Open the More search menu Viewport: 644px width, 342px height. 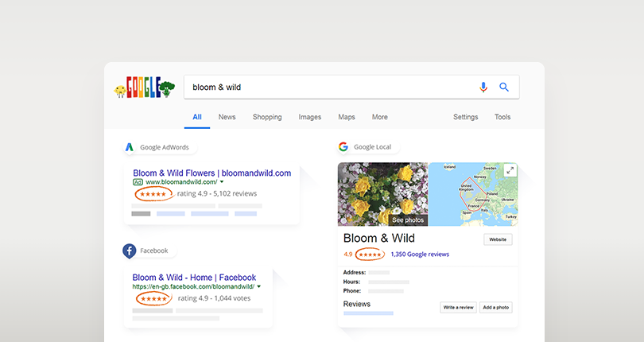pyautogui.click(x=380, y=117)
